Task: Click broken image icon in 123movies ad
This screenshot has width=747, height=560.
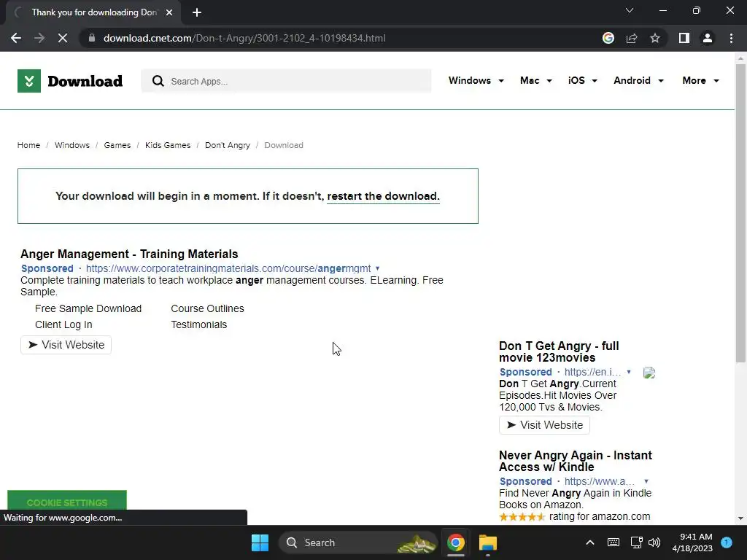Action: [649, 373]
